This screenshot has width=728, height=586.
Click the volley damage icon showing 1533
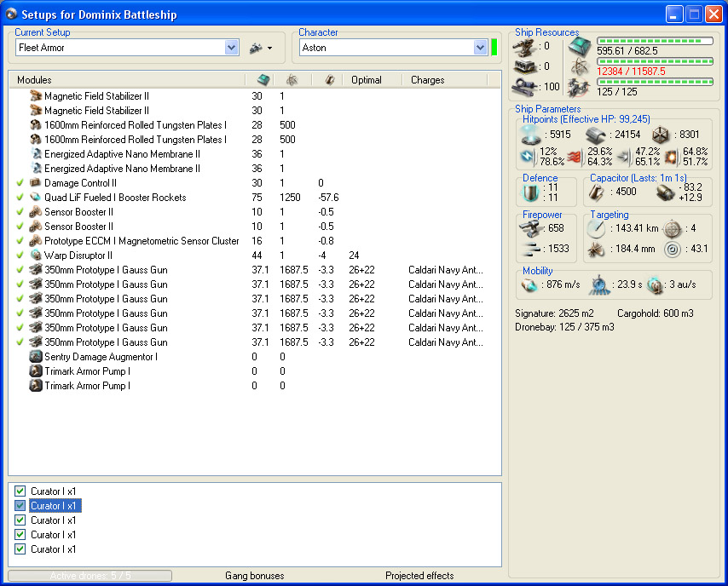click(x=531, y=250)
